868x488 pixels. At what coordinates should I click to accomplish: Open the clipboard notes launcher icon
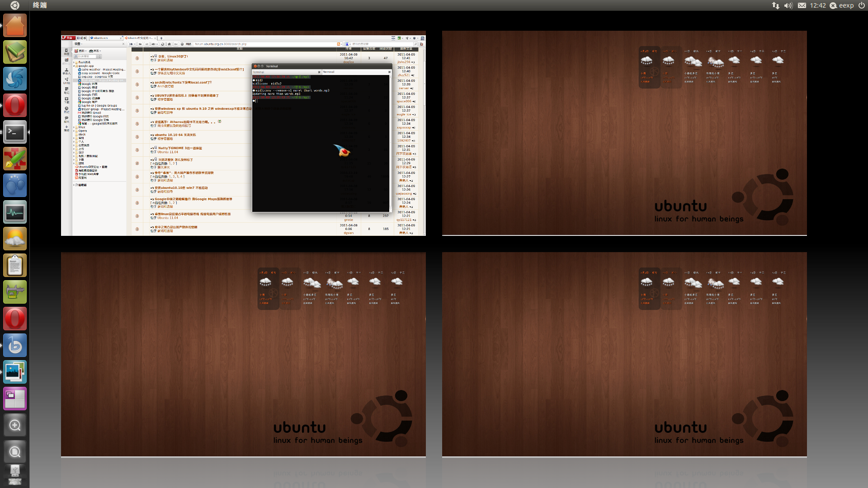15,265
